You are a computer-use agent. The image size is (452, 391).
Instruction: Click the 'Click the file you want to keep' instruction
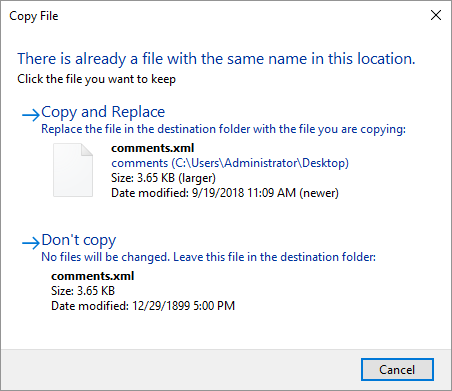coord(97,79)
